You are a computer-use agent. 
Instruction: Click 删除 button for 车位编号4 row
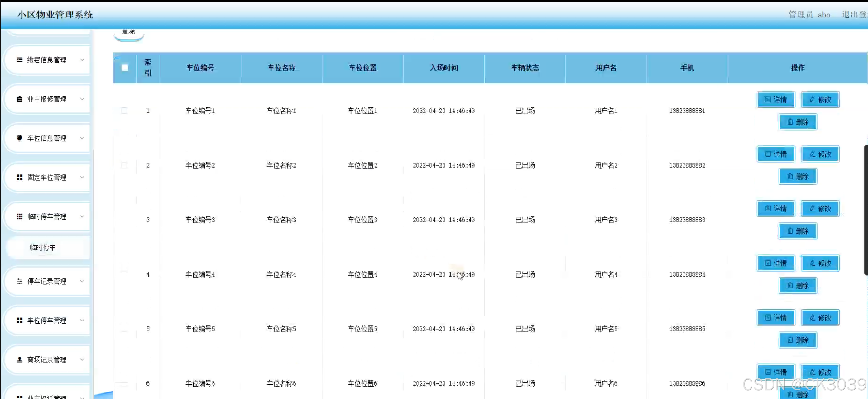(798, 286)
